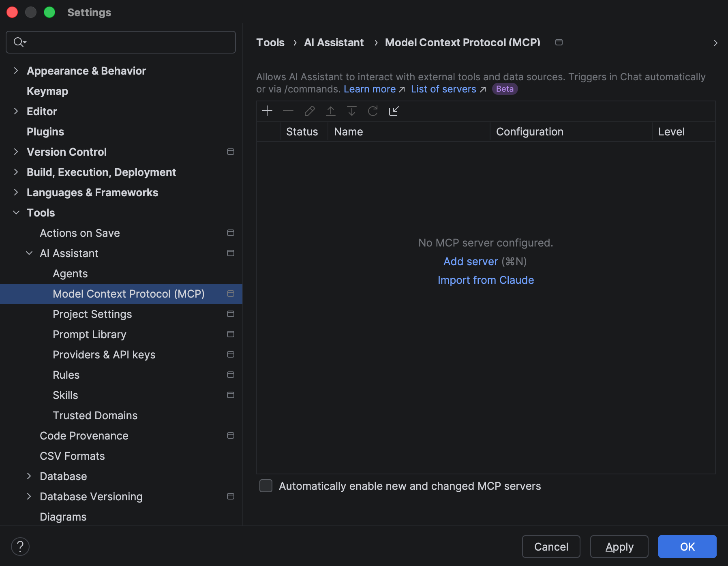
Task: Open Diagrams settings
Action: 63,517
